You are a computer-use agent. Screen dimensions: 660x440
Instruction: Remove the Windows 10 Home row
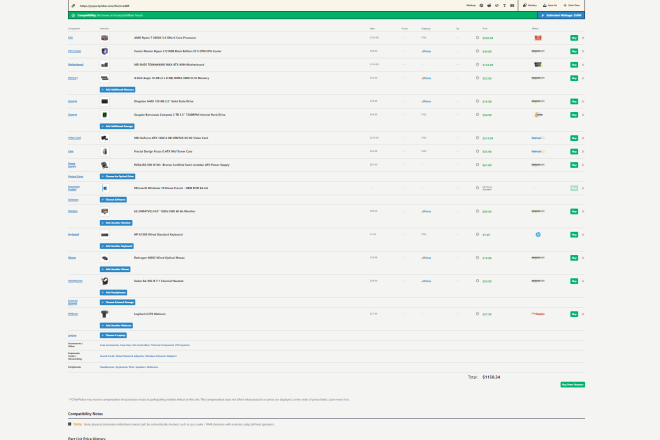[583, 188]
